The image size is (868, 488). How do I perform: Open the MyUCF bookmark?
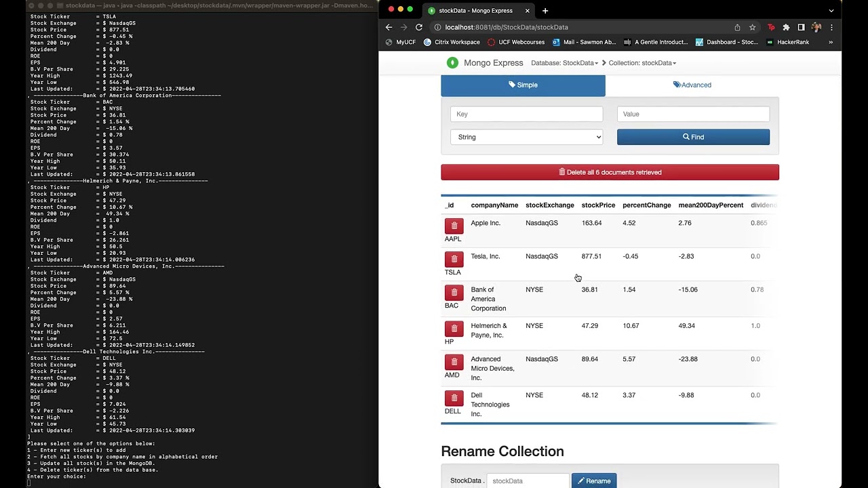401,42
